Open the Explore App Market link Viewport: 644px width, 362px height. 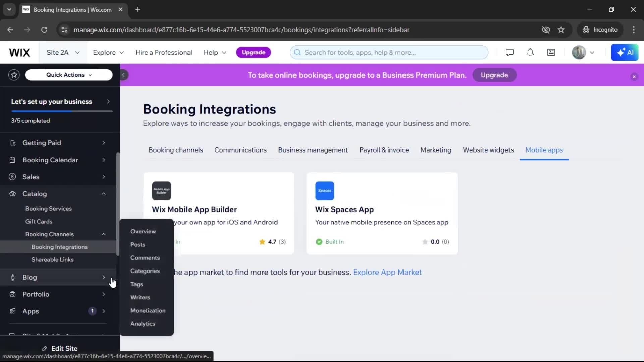click(387, 272)
